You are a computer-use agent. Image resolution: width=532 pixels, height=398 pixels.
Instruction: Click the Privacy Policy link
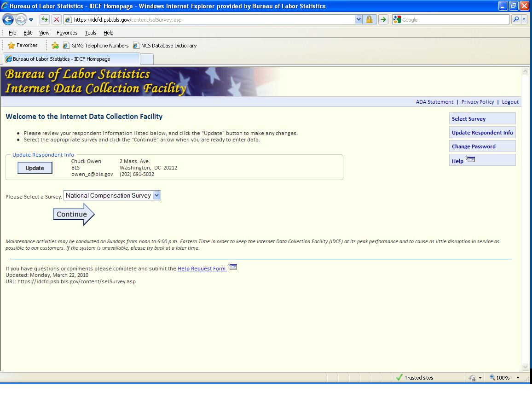pyautogui.click(x=477, y=102)
